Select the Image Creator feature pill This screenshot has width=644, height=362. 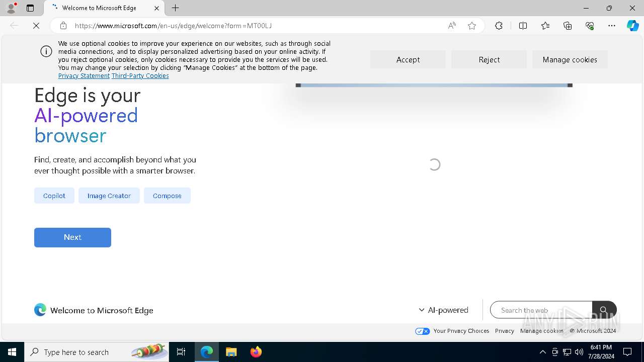coord(109,196)
